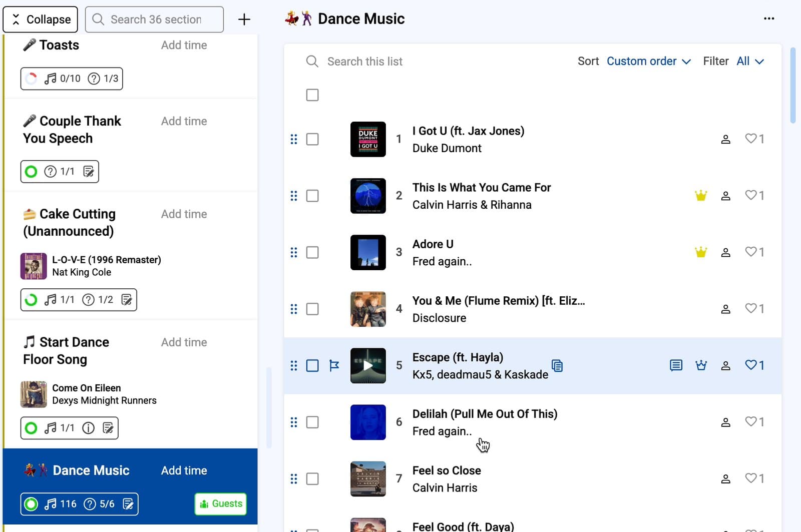Copy the Escape song info icon
This screenshot has height=532, width=801.
pyautogui.click(x=557, y=366)
